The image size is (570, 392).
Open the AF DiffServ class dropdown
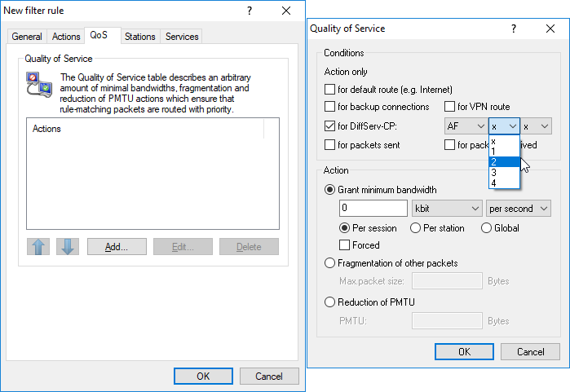[x=464, y=126]
